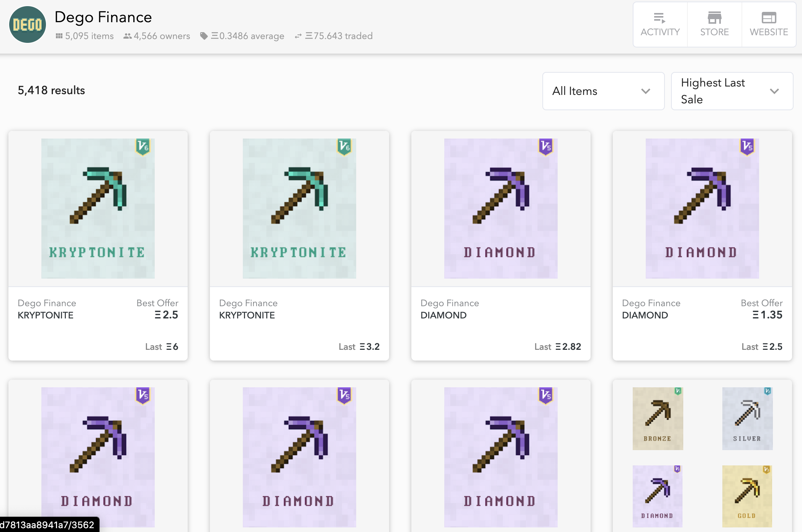Click Last 2.5 price text
802x532 pixels.
(762, 347)
